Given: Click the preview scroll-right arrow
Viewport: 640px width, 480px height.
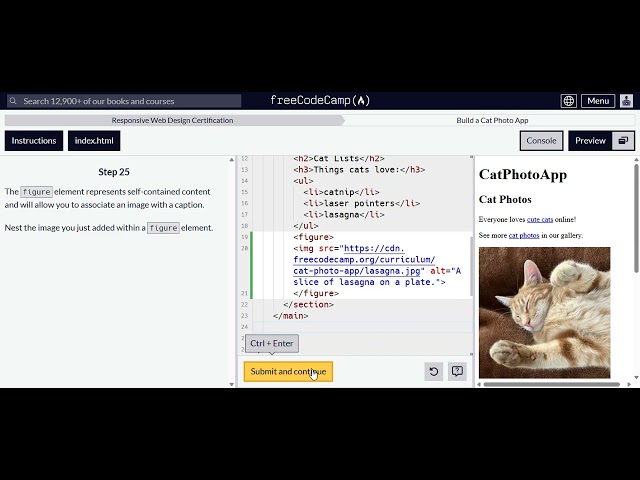Looking at the screenshot, I should click(x=629, y=384).
